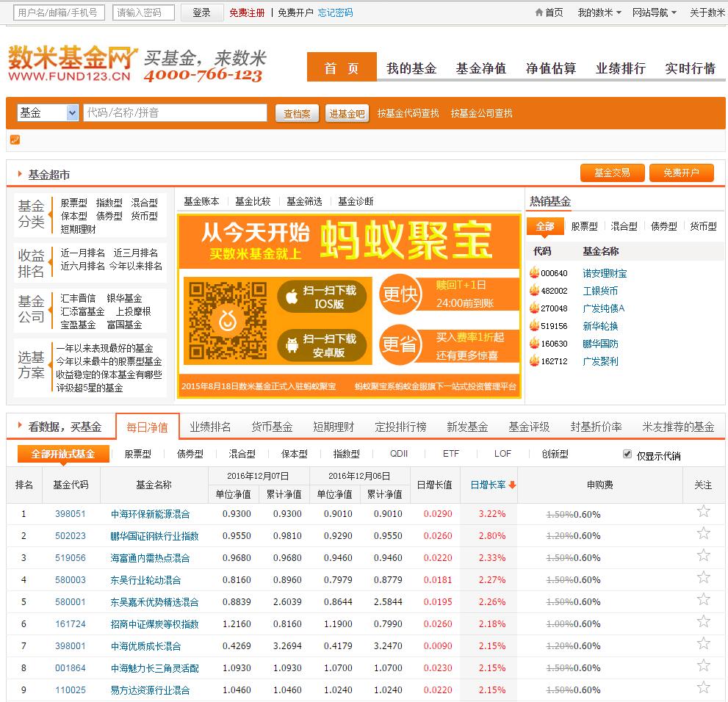Click the 安卓版 download button
Viewport: 728px width, 702px height.
tap(322, 345)
